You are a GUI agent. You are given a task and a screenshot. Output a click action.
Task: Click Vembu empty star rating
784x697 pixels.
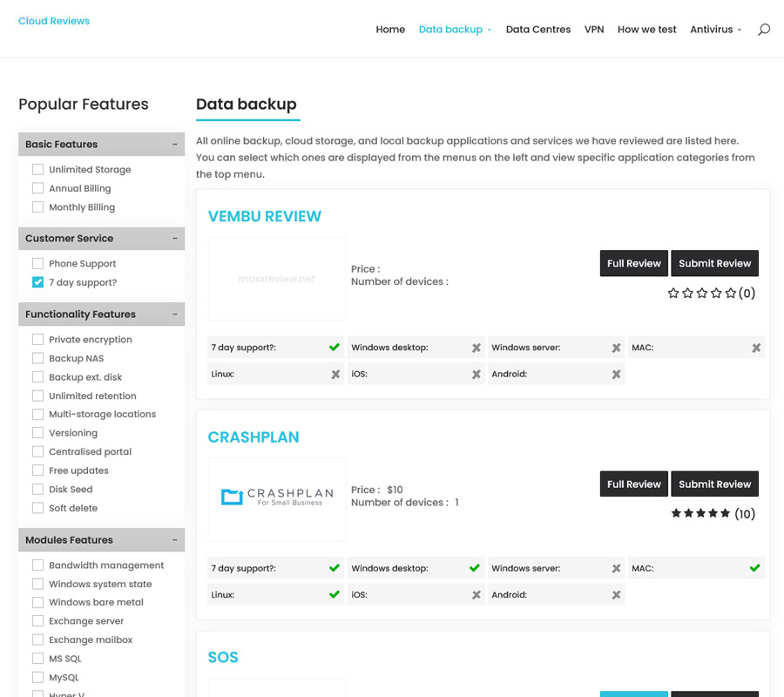(x=702, y=293)
